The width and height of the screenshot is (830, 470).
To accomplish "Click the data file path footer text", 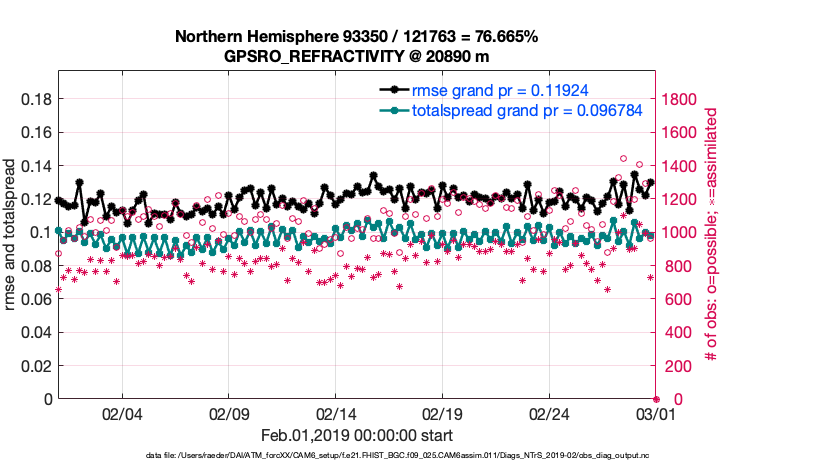I will pos(396,455).
